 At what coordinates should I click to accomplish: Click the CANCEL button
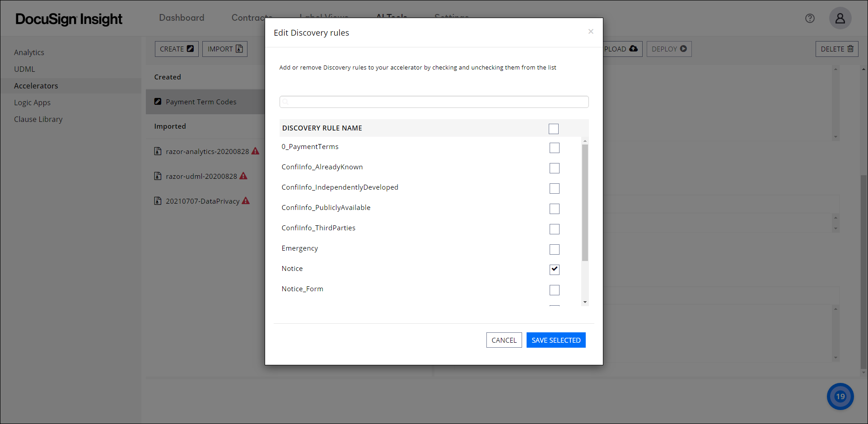click(504, 340)
